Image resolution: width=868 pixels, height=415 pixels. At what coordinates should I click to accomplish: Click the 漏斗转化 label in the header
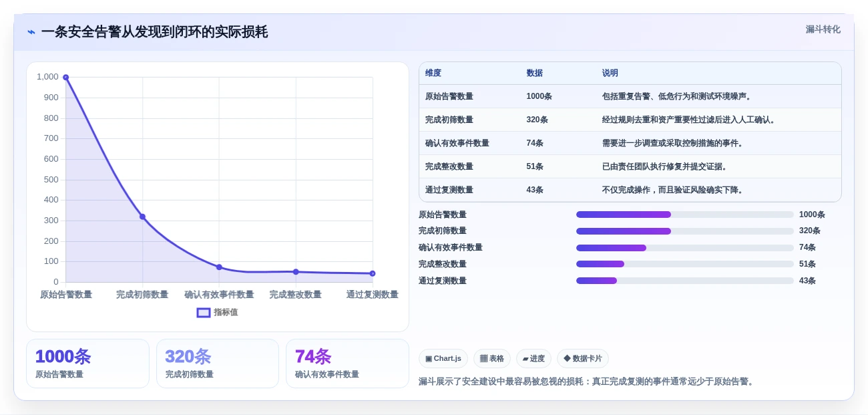click(x=823, y=29)
